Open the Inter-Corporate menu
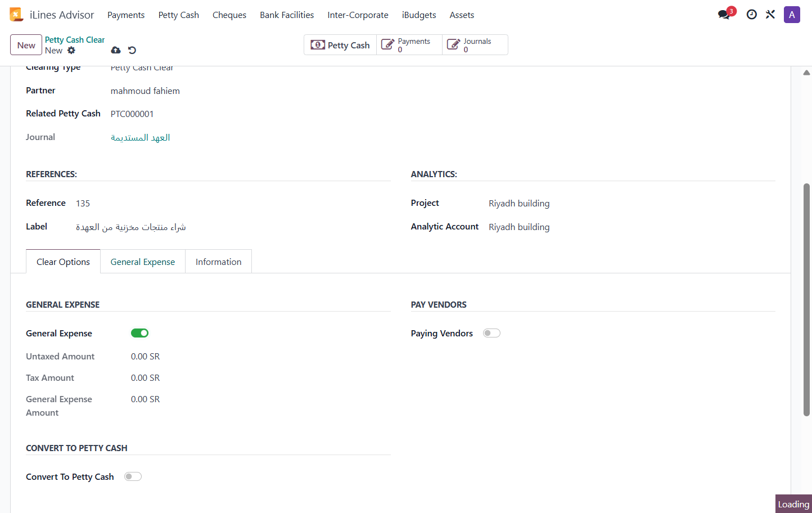The width and height of the screenshot is (812, 513). [358, 15]
